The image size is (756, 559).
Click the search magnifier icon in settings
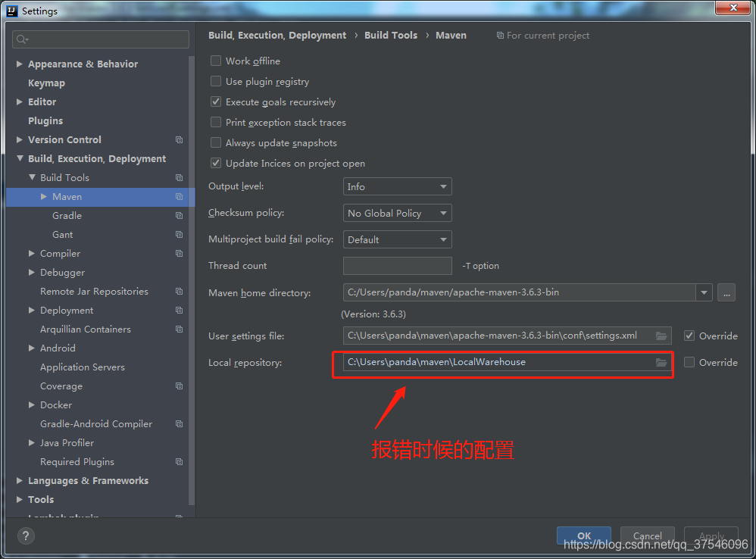coord(22,39)
